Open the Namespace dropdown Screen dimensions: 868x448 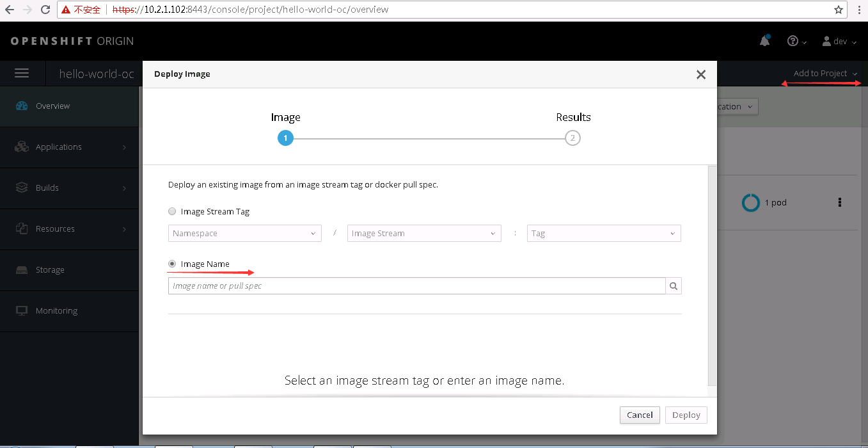click(x=245, y=234)
